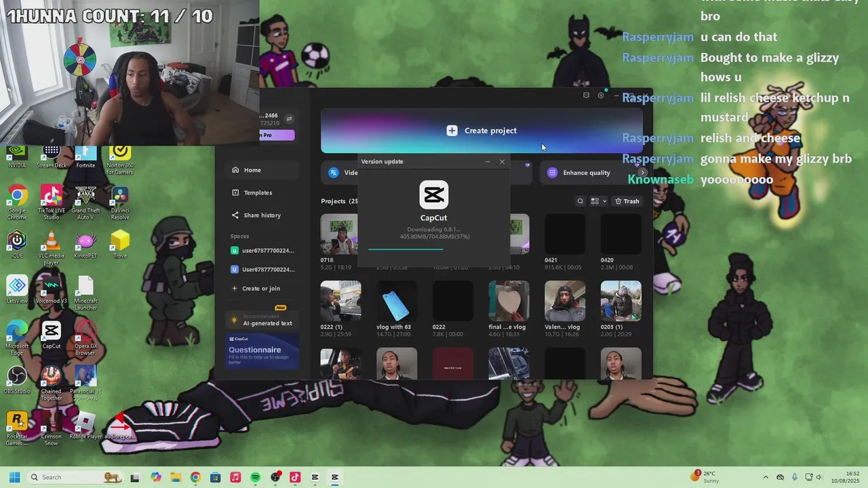This screenshot has height=488, width=868.
Task: Select the LetsView desktop icon
Action: point(17,290)
